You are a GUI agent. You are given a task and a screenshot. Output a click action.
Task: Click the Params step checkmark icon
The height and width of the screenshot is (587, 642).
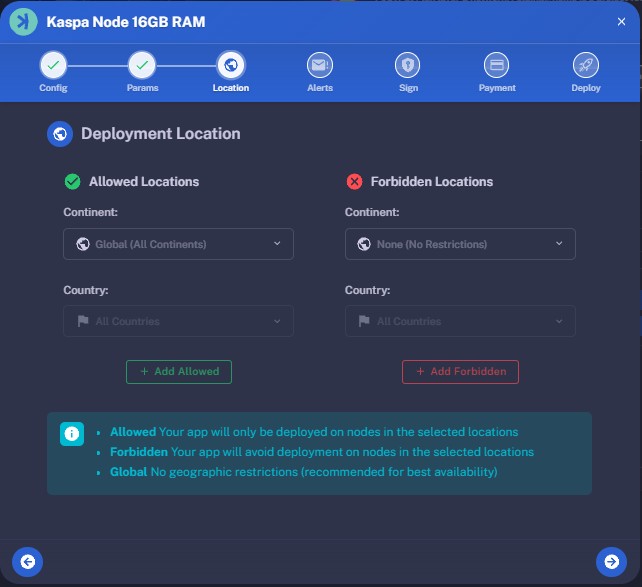[142, 66]
